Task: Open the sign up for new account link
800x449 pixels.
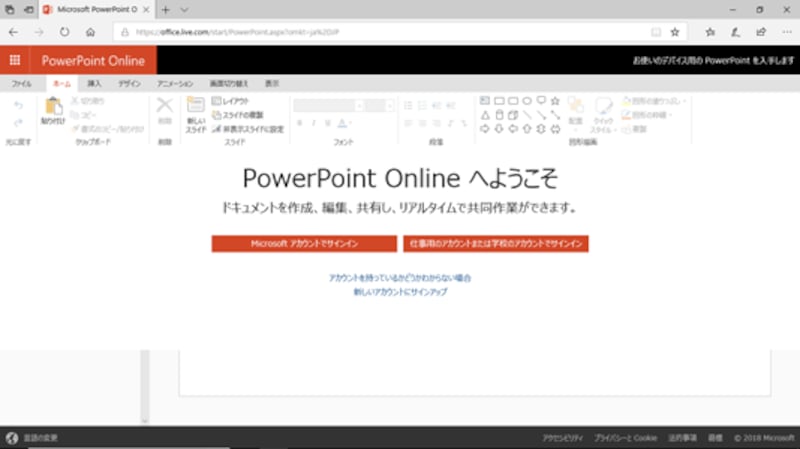Action: click(400, 292)
